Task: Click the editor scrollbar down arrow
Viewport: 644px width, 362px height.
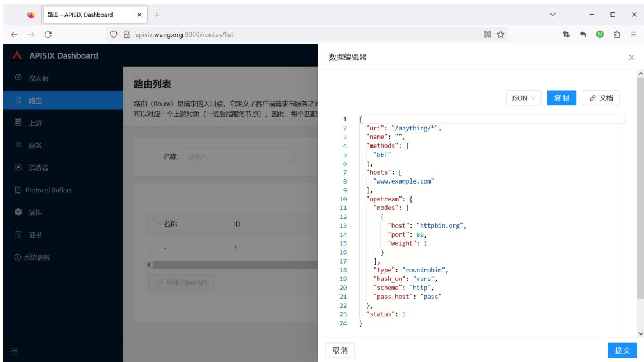Action: click(640, 333)
